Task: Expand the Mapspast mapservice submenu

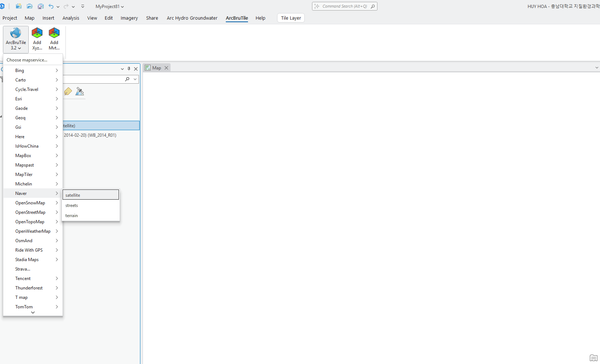Action: tap(33, 165)
